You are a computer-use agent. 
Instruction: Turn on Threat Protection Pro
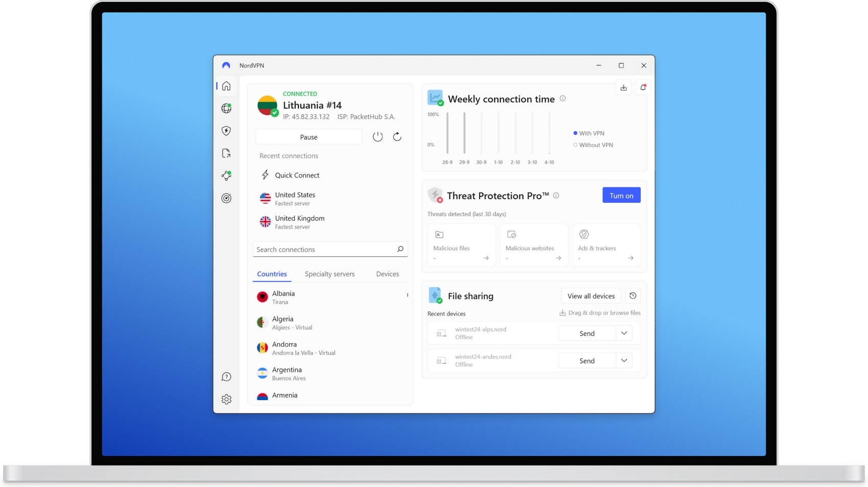coord(621,196)
